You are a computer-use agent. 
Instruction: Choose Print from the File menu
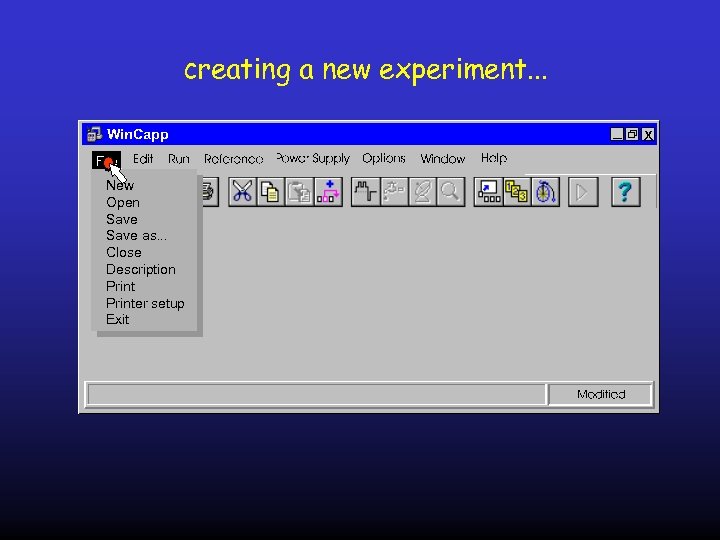(x=120, y=287)
